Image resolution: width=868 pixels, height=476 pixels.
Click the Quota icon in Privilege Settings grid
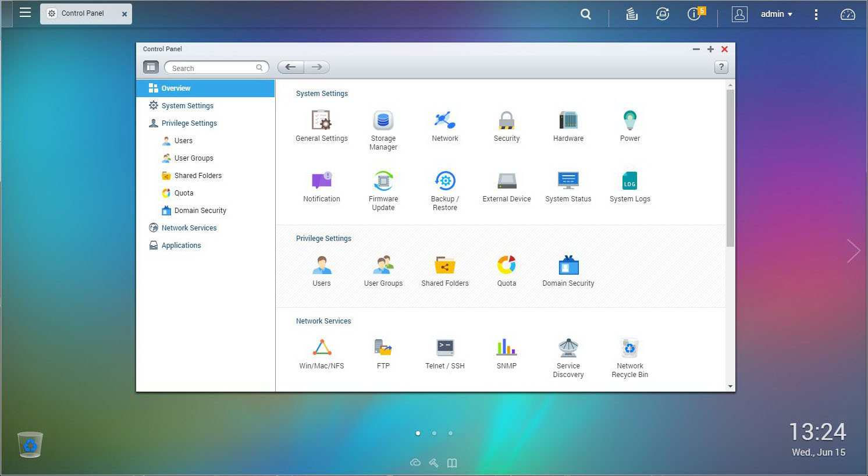[506, 265]
